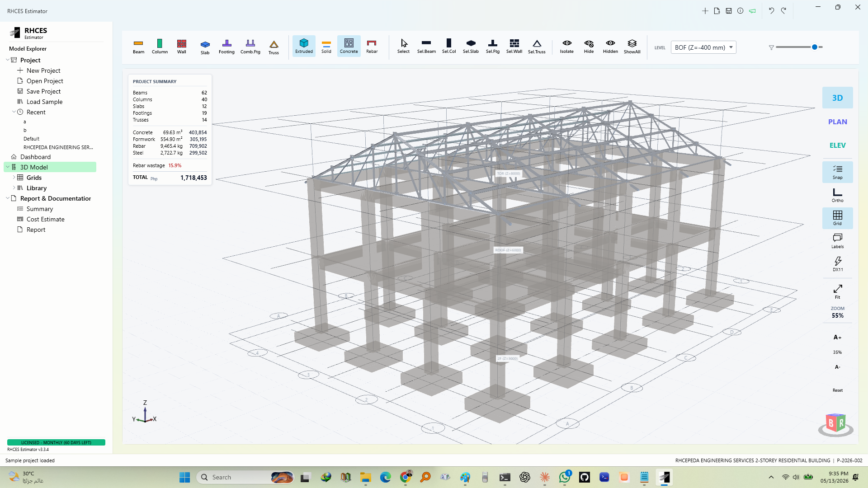Collapse the Recent tree node

[x=14, y=112]
